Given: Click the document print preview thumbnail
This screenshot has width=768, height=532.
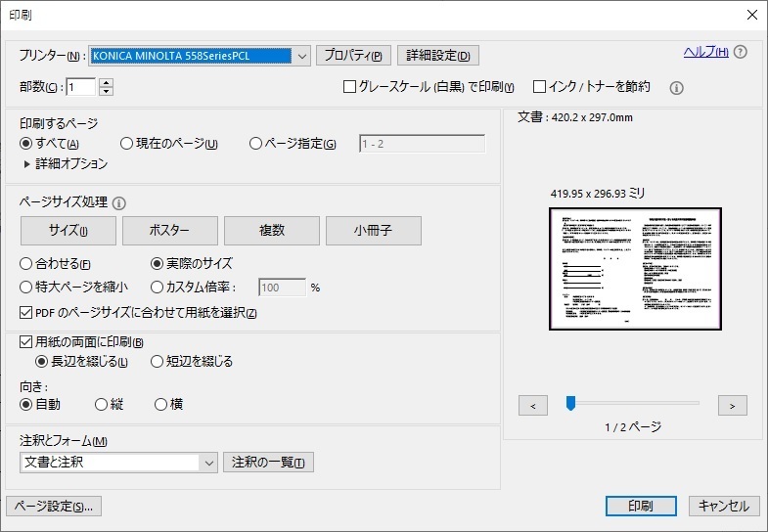Looking at the screenshot, I should [x=635, y=269].
